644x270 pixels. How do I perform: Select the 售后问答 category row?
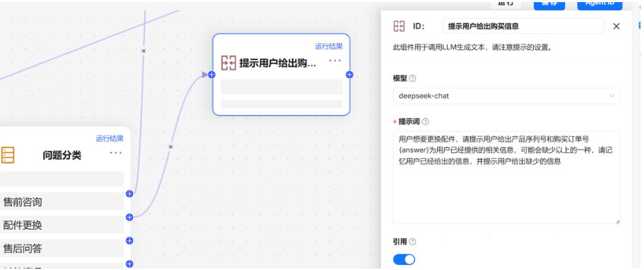(x=61, y=248)
